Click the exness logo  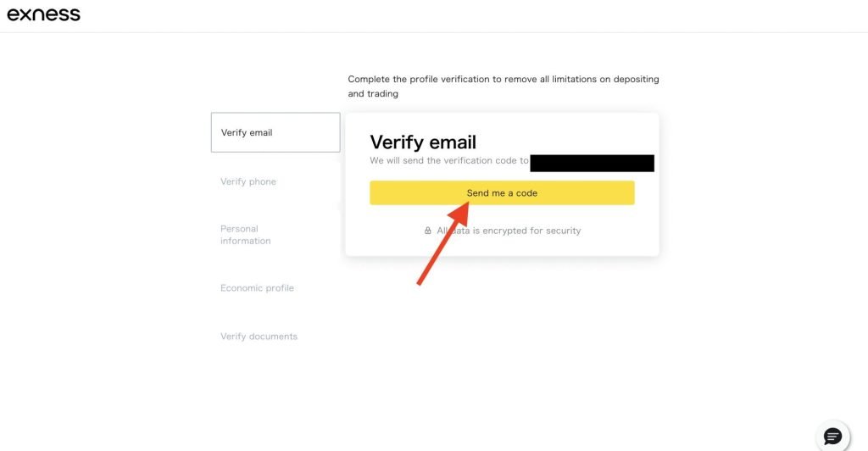(x=43, y=14)
